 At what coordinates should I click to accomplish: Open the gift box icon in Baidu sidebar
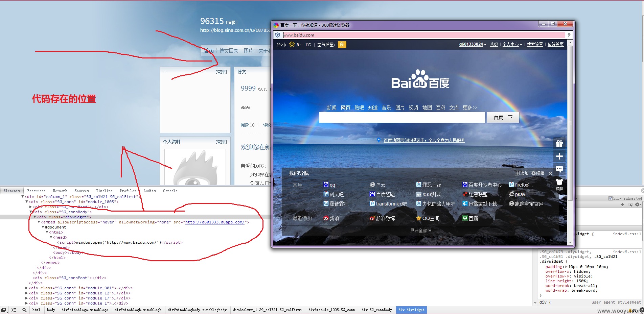(559, 144)
